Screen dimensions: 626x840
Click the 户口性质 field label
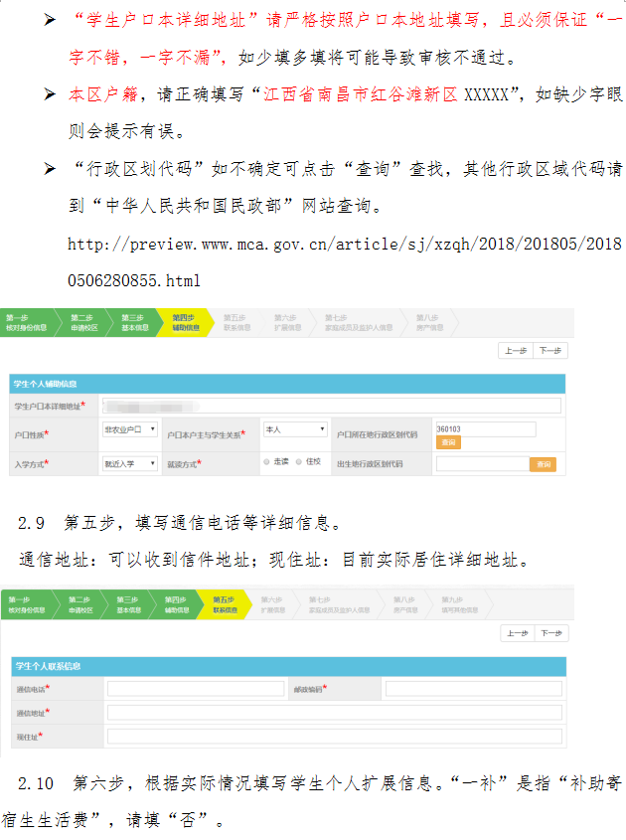click(31, 434)
